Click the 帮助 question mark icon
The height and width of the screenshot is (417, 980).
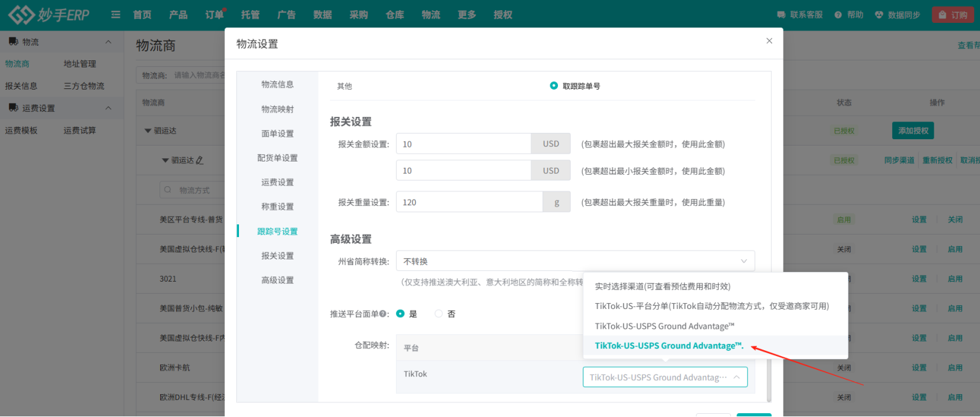[x=838, y=15]
